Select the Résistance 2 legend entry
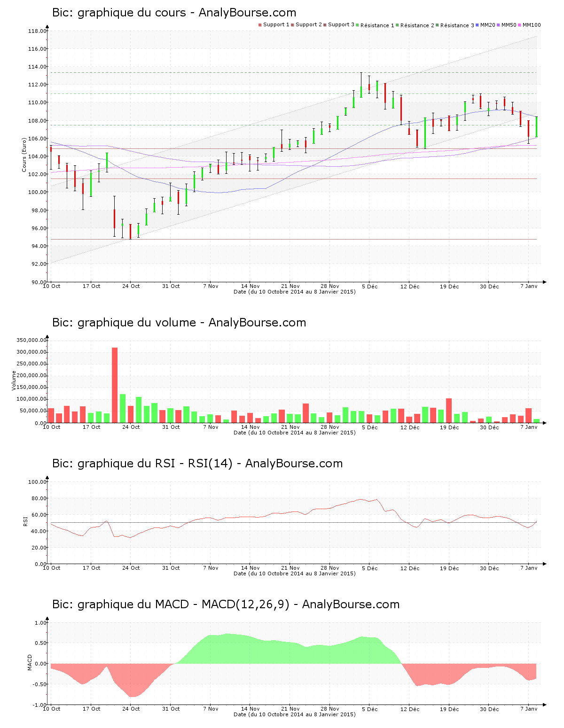The height and width of the screenshot is (728, 564). [x=415, y=25]
